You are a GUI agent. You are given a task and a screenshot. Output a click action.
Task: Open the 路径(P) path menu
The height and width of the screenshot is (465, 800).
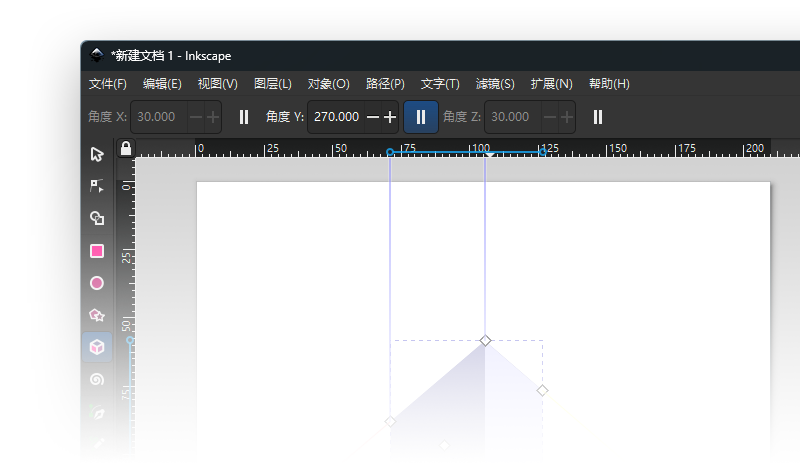tap(385, 84)
